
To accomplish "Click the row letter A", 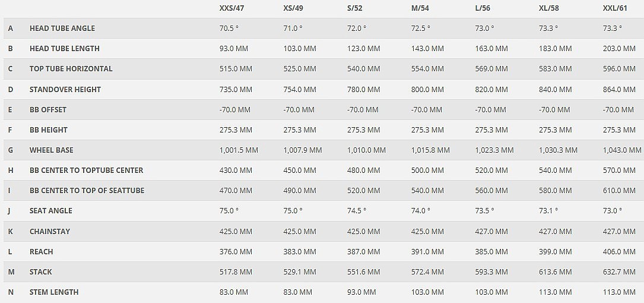I will tap(11, 29).
